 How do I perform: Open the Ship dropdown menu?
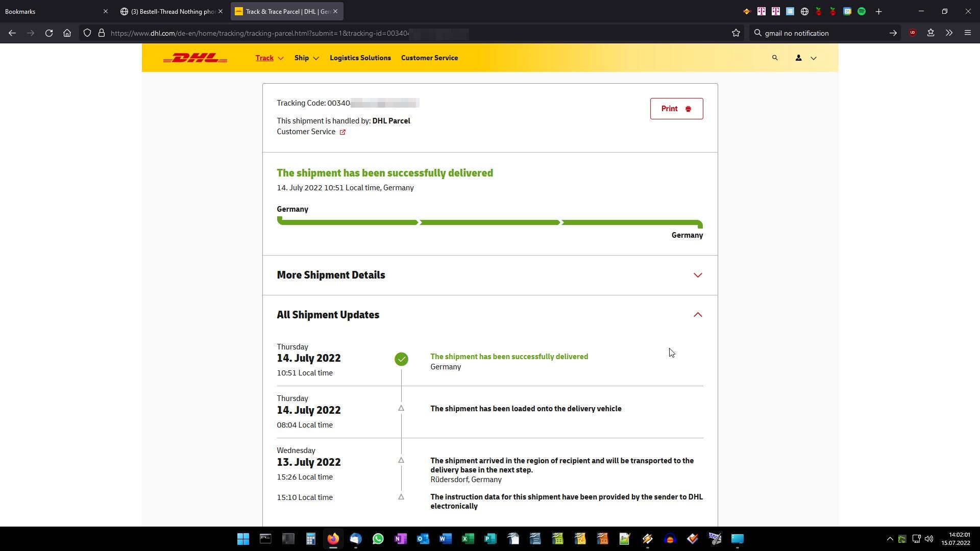306,58
